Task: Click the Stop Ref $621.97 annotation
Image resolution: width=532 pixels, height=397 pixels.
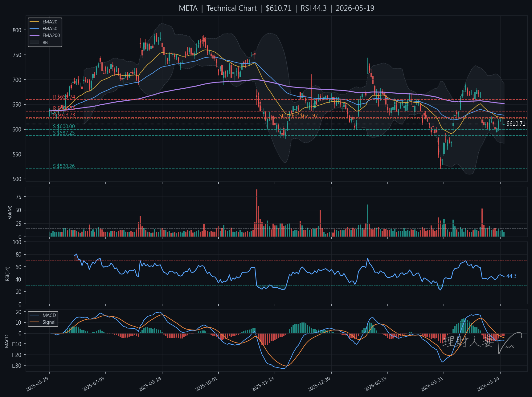Action: tap(298, 116)
